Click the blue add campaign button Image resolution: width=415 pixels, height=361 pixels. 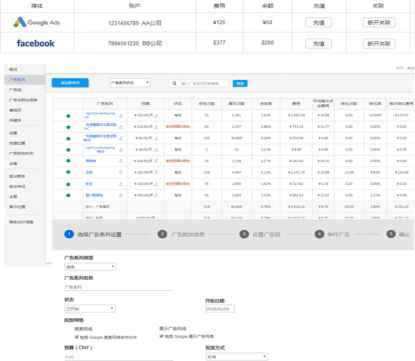[70, 83]
